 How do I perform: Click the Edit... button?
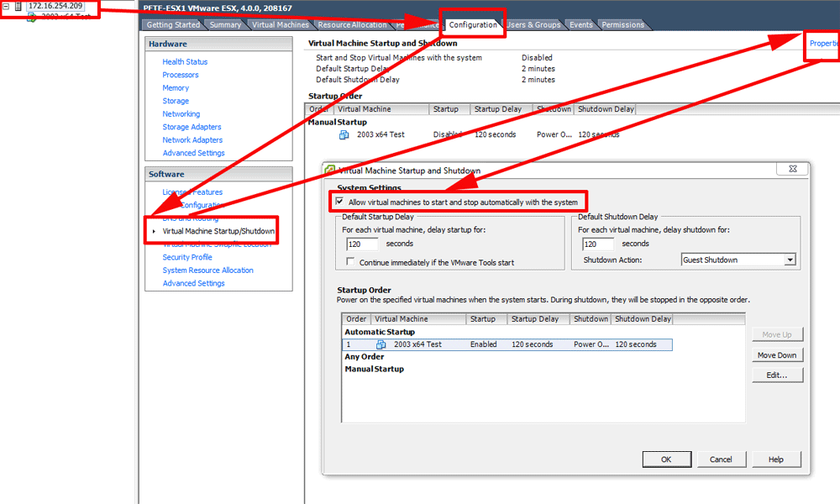click(777, 375)
